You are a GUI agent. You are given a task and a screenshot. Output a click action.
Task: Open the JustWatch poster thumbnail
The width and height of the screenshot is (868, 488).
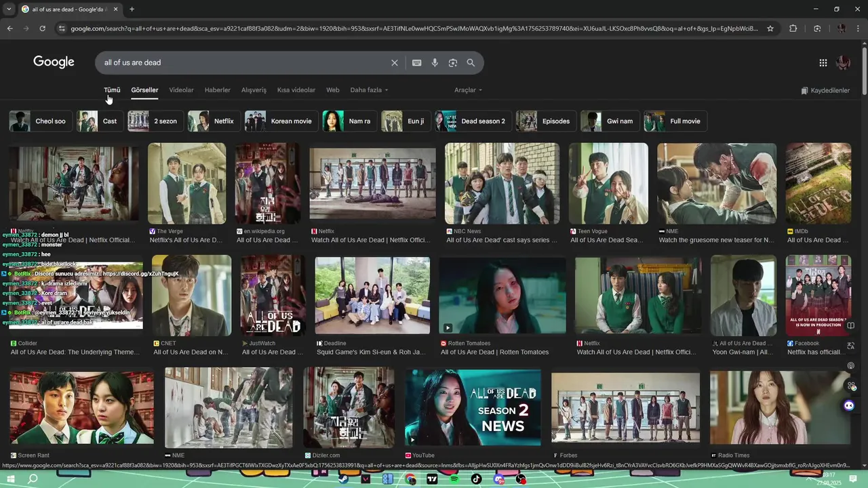273,295
